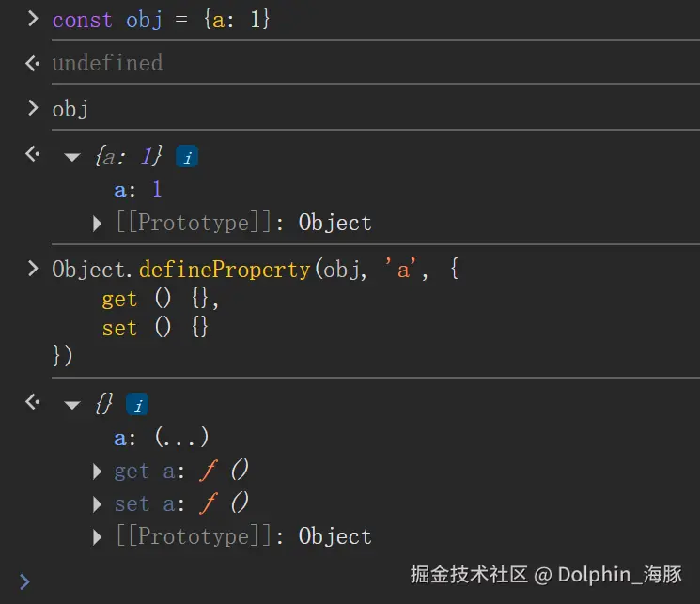Click the 'Dolphin_海豚' watermark text
This screenshot has height=604, width=700.
point(619,574)
